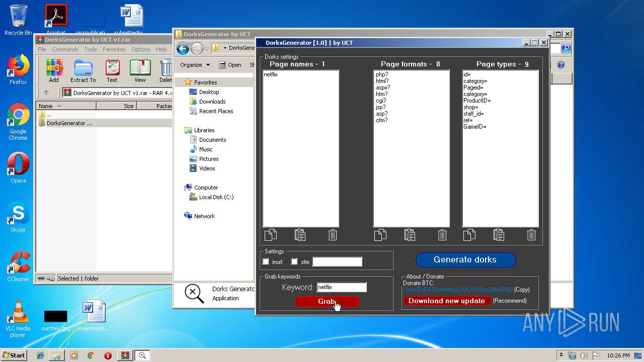Click taskbar clock showing 10:26 PM
The image size is (644, 362).
[618, 355]
